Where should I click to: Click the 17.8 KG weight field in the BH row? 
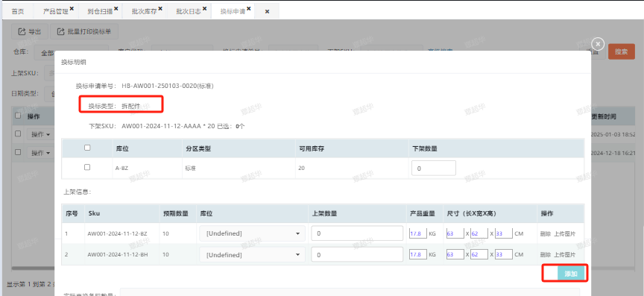(417, 254)
